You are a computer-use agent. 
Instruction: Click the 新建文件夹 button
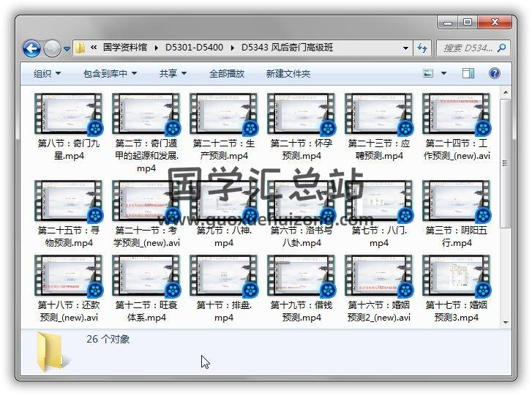(288, 73)
